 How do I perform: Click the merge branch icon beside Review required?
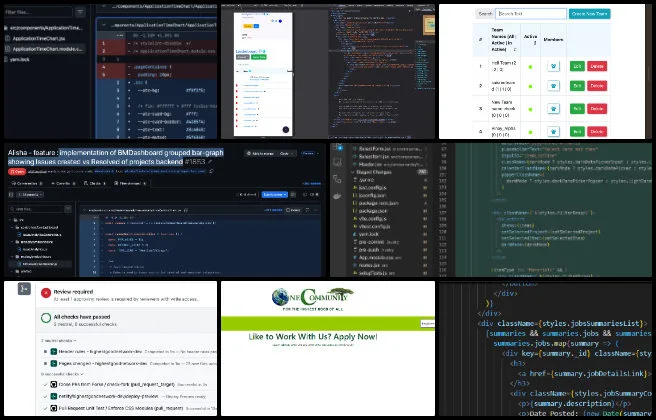coord(24,289)
